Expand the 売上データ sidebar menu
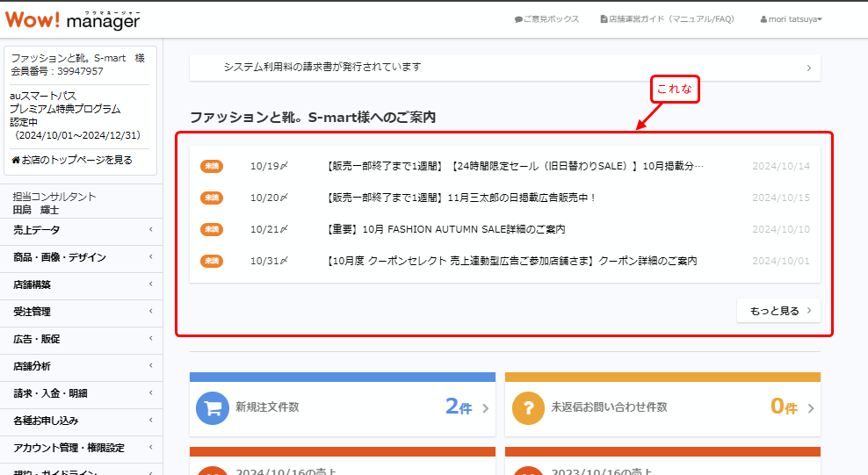Screen dimensions: 868x475 (x=81, y=230)
